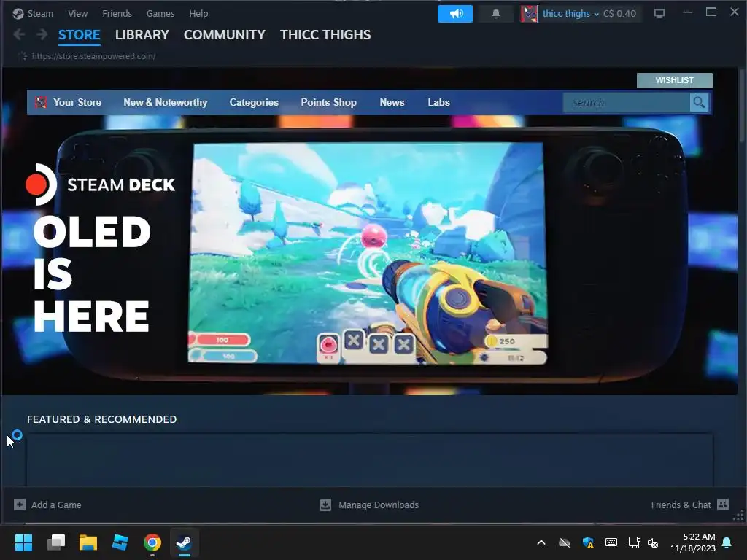Go back with the left arrow
747x560 pixels.
coord(20,34)
